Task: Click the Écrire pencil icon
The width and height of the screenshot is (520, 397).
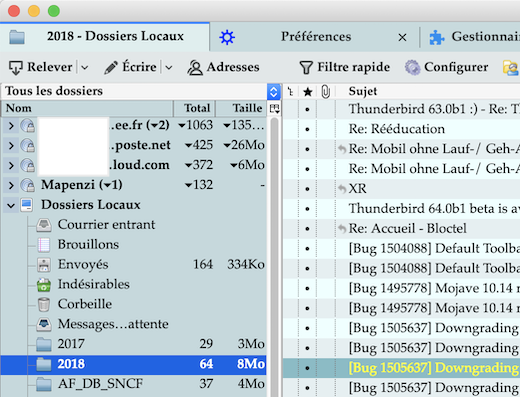Action: pyautogui.click(x=111, y=67)
